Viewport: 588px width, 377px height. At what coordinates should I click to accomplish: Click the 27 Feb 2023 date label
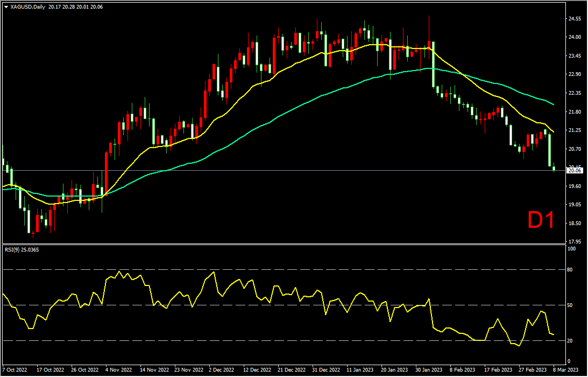(x=532, y=369)
